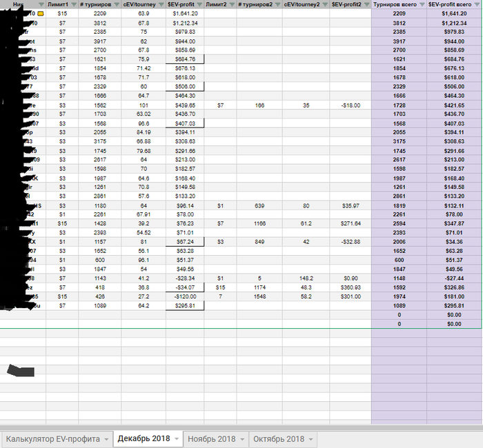Screen dimensions: 483x448
Task: Select $EV-profit cell showing $506.00
Action: [185, 86]
